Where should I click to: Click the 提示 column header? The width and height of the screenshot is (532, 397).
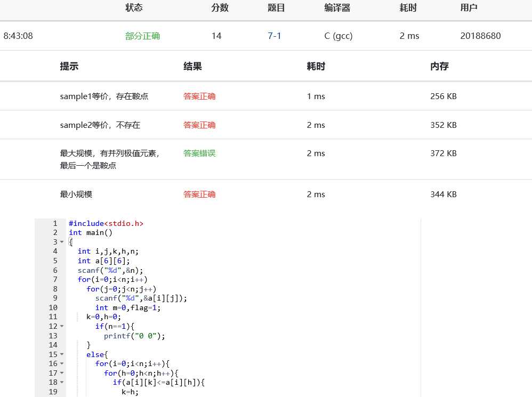[x=69, y=66]
